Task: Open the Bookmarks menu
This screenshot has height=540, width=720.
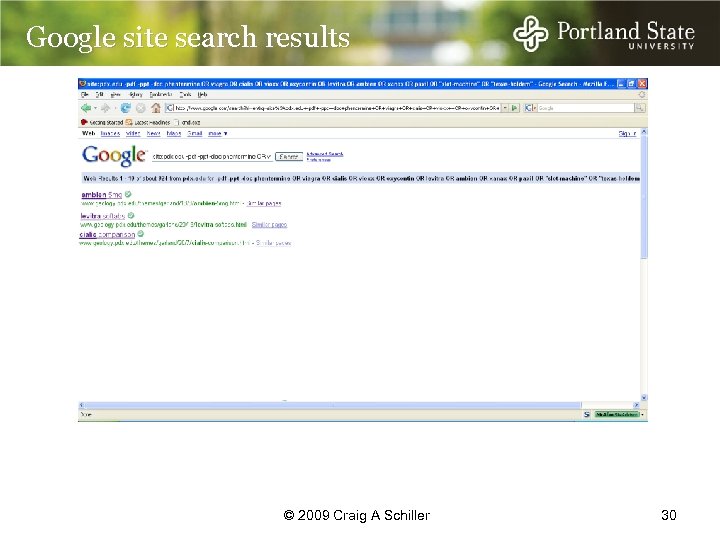Action: point(161,95)
